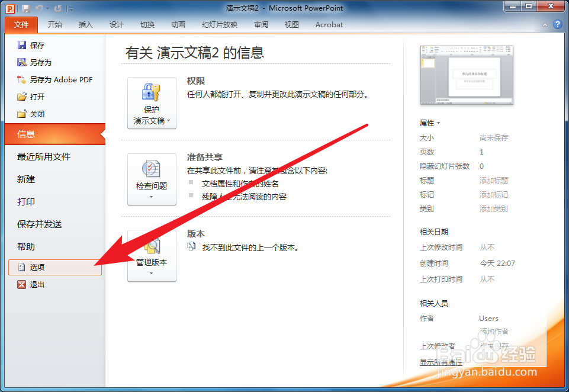Click the 今天 22:07 creation time

pos(497,263)
